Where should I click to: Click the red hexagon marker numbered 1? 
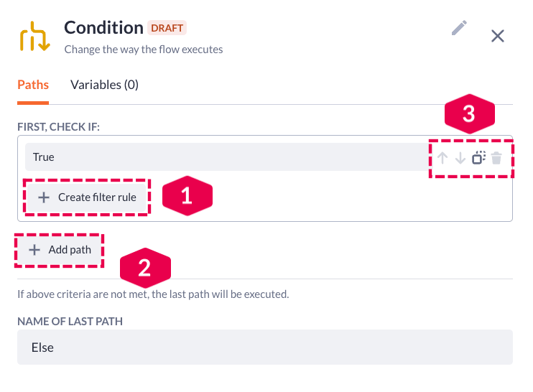pyautogui.click(x=187, y=196)
